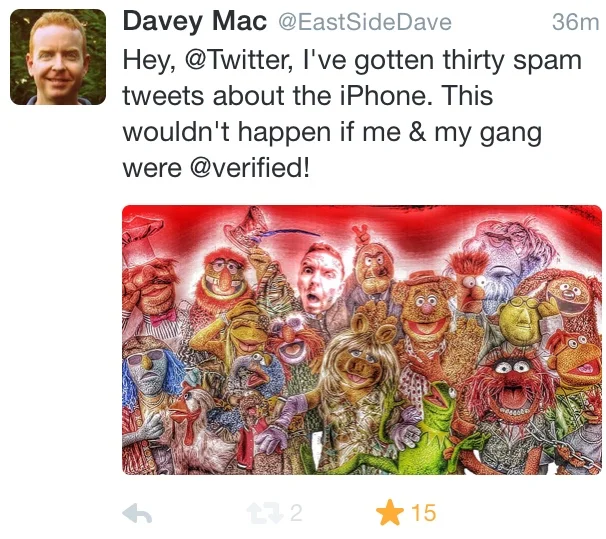Screen dimensions: 606x539
Task: Tap Fozzie Bear in the attached image
Action: (x=425, y=307)
